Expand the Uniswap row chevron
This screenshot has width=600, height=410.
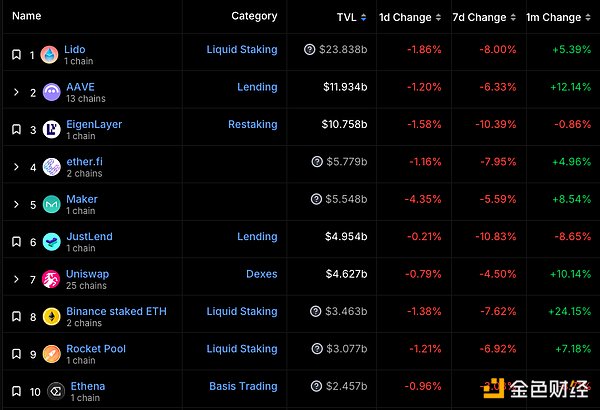[16, 279]
